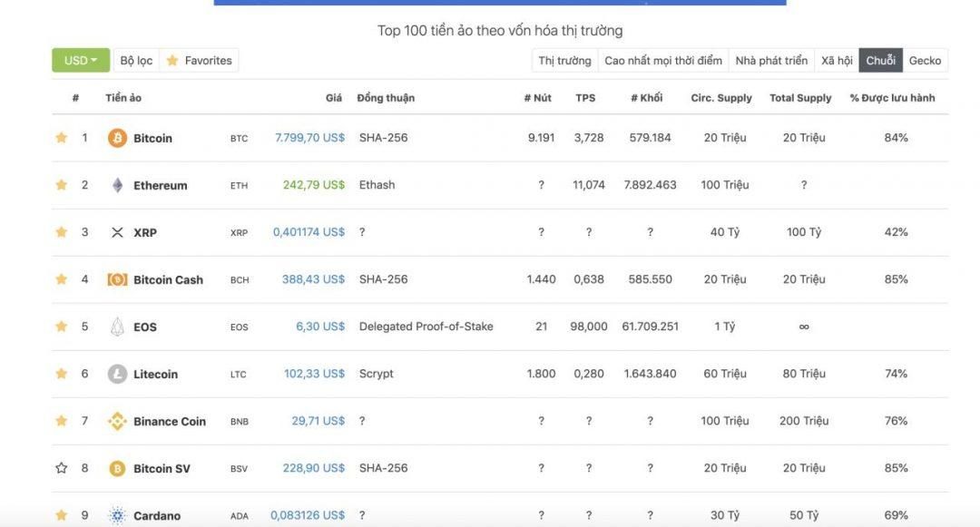Click the Bitcoin coin logo icon
Image resolution: width=980 pixels, height=527 pixels.
(117, 138)
